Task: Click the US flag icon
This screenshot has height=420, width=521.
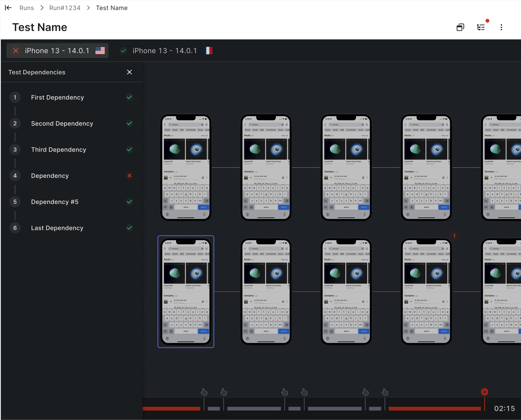Action: (100, 51)
